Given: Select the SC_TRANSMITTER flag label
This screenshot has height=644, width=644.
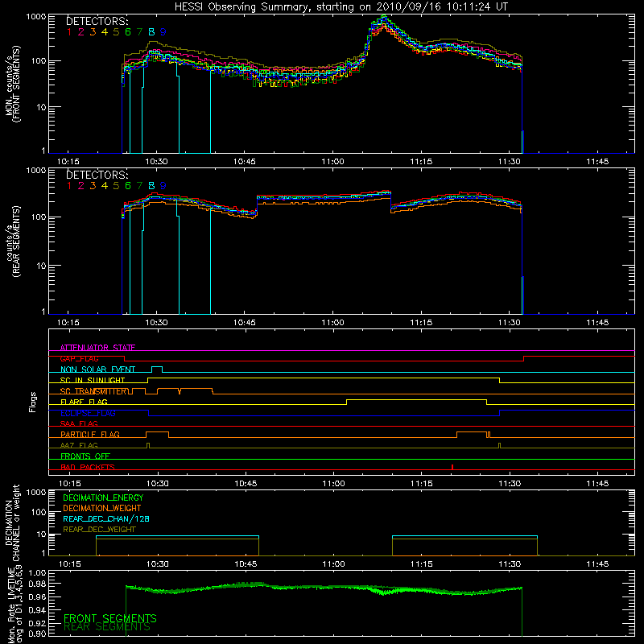Looking at the screenshot, I should point(94,391).
